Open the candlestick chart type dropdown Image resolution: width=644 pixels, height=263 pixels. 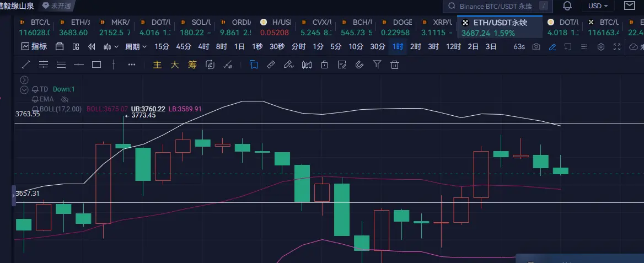click(x=111, y=47)
